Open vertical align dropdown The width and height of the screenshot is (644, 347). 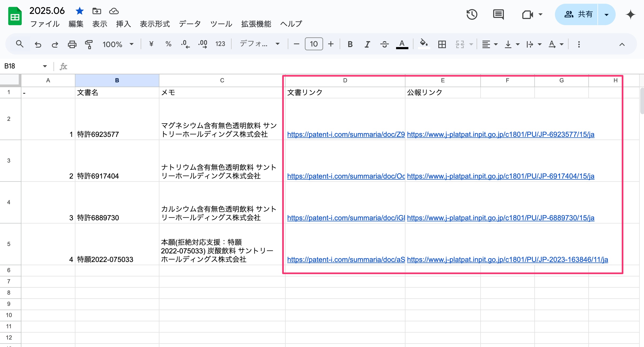pos(512,44)
